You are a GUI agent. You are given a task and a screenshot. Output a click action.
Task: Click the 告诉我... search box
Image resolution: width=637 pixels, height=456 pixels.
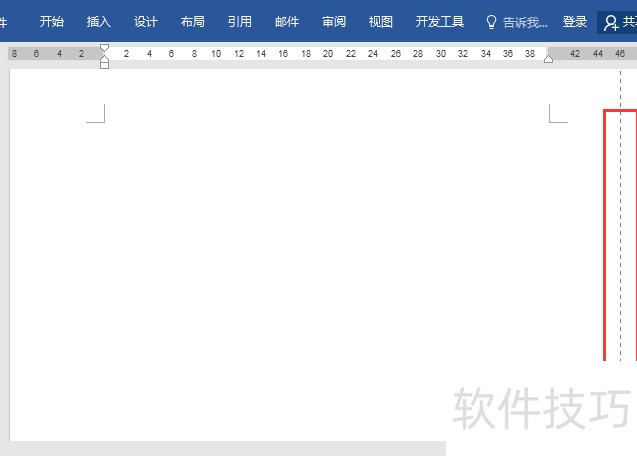click(525, 22)
